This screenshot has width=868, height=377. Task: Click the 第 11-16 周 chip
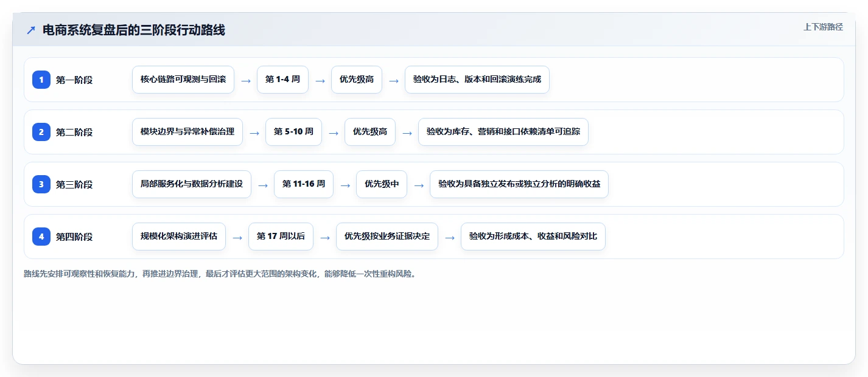coord(304,184)
